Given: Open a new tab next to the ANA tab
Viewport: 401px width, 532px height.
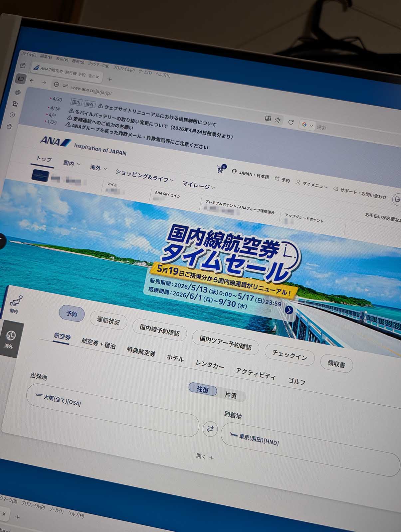Looking at the screenshot, I should 109,79.
